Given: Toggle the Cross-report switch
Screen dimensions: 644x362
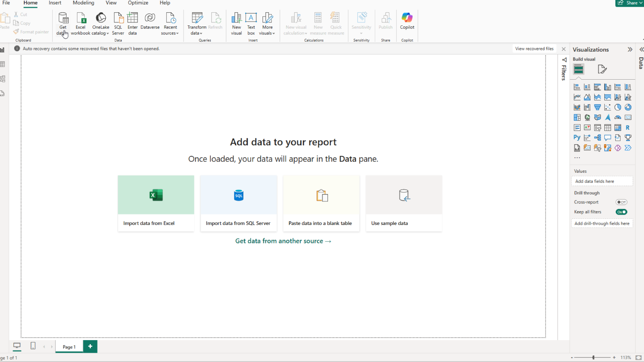Looking at the screenshot, I should click(621, 202).
